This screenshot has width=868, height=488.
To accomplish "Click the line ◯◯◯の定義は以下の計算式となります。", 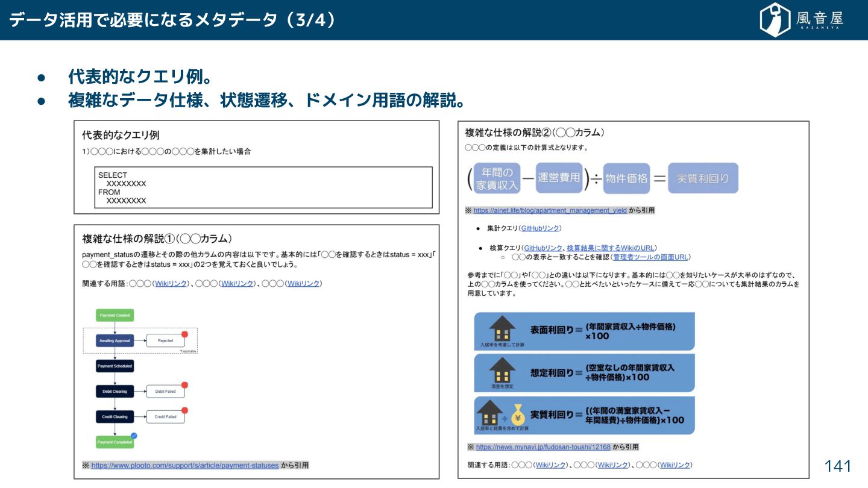I will coord(526,148).
